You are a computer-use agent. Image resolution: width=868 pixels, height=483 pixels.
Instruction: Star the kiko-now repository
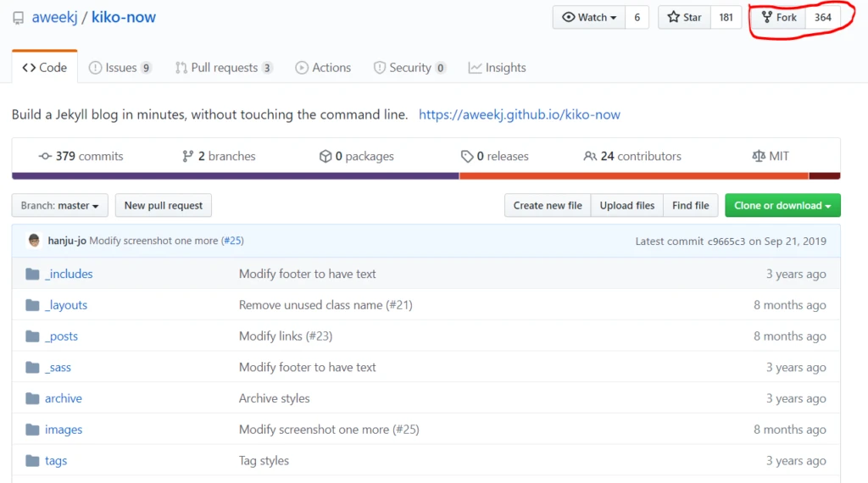tap(684, 18)
